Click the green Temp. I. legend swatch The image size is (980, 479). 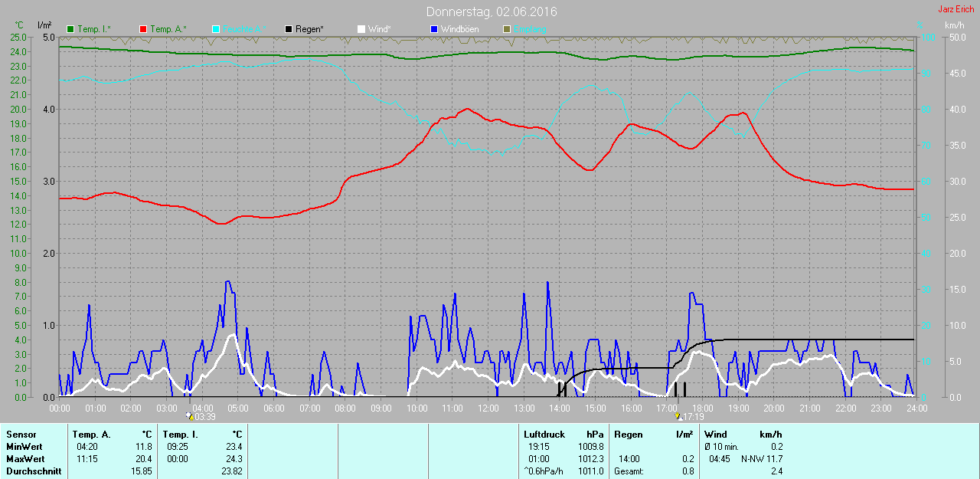coord(71,29)
